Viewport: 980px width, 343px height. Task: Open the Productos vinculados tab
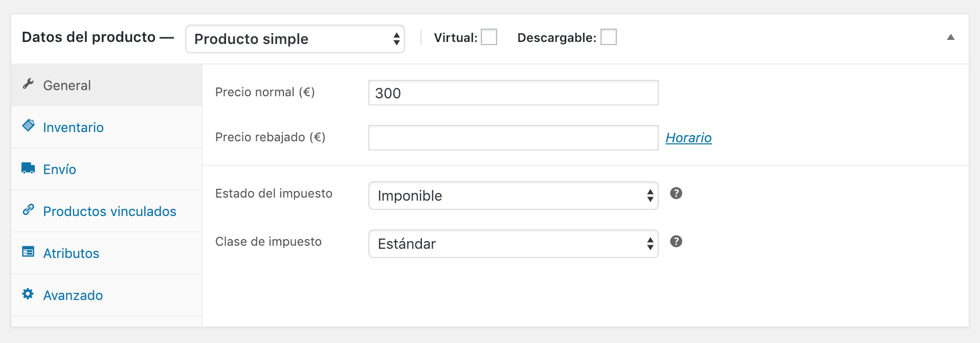(x=109, y=211)
